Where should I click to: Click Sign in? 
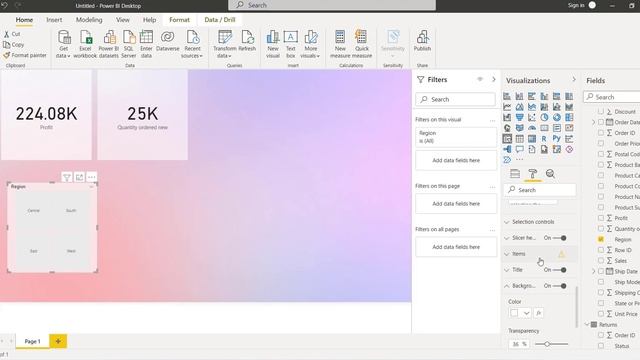[x=576, y=5]
